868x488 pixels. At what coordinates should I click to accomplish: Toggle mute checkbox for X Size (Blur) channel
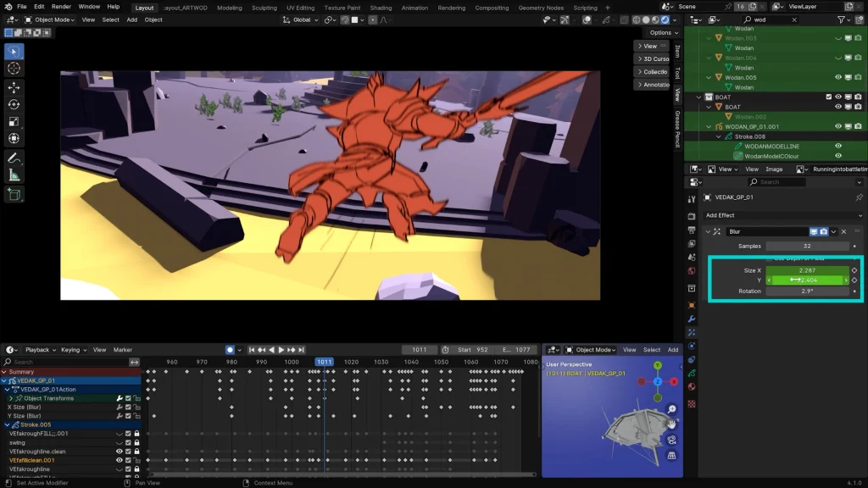click(128, 408)
